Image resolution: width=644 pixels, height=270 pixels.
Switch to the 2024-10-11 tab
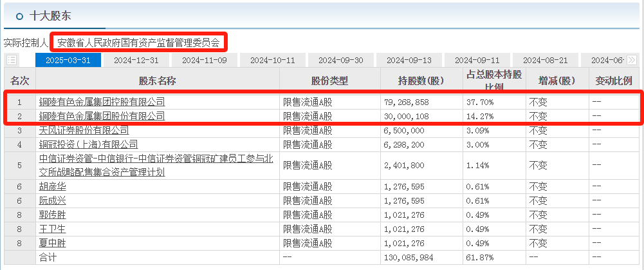pyautogui.click(x=273, y=60)
